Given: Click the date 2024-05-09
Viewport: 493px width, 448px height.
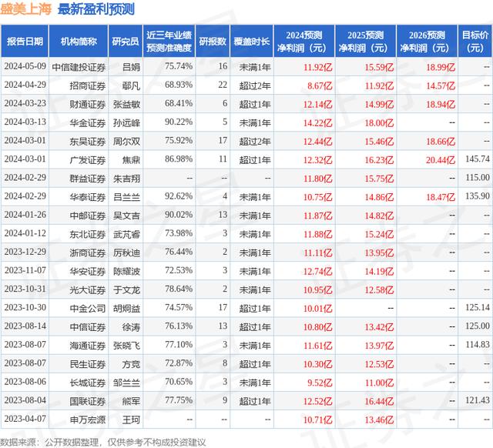Looking at the screenshot, I should pos(25,66).
